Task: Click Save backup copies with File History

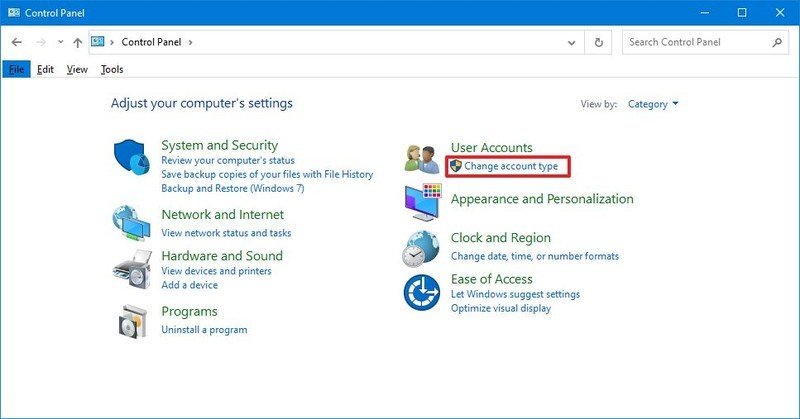Action: 267,175
